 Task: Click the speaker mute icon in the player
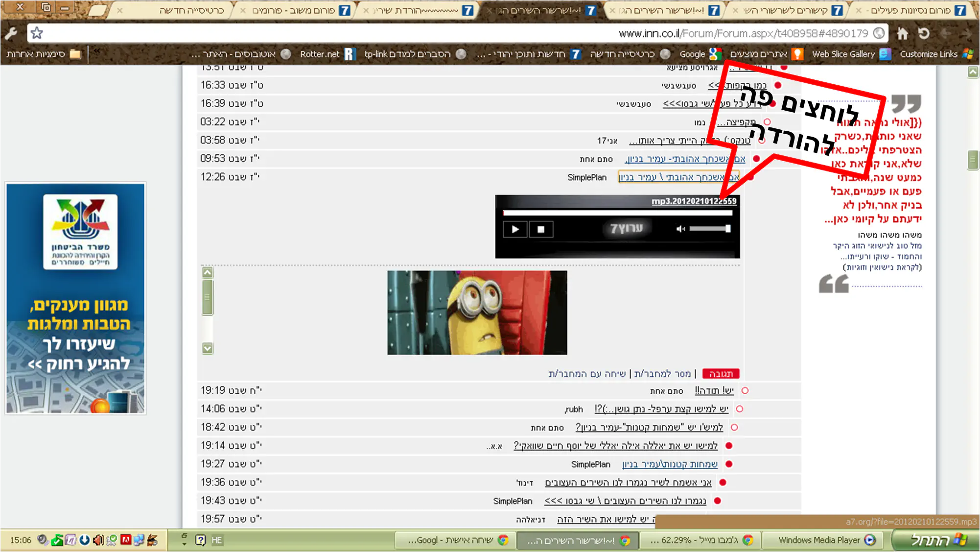pyautogui.click(x=680, y=229)
